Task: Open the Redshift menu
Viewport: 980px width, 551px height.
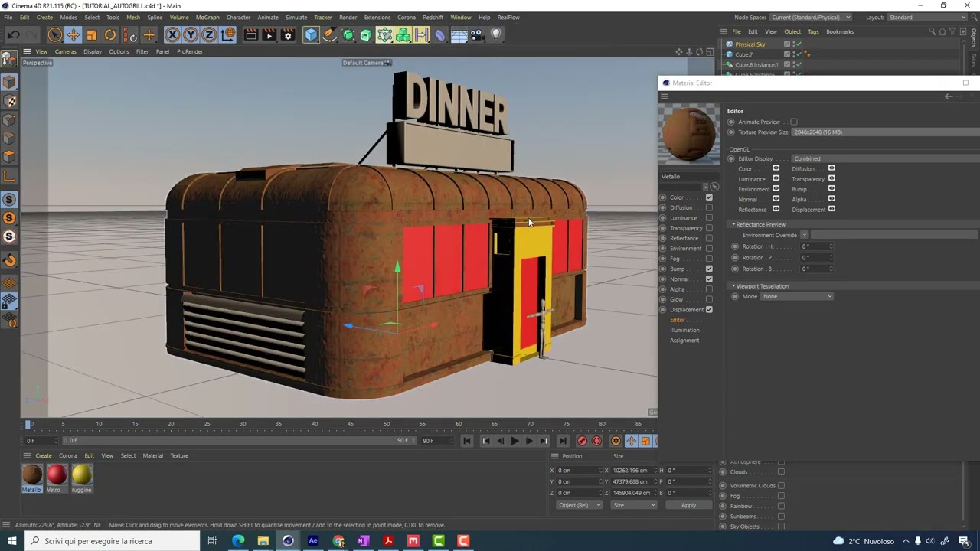Action: (433, 17)
